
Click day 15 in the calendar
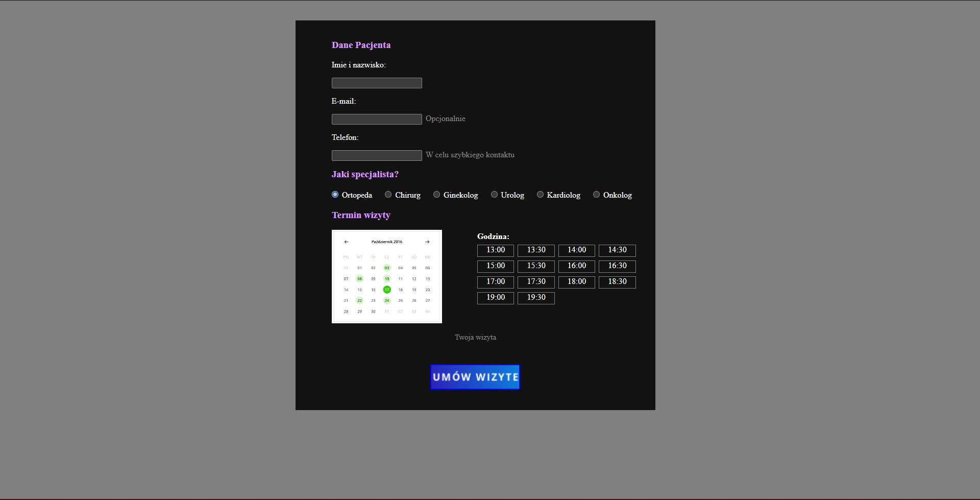click(x=360, y=290)
